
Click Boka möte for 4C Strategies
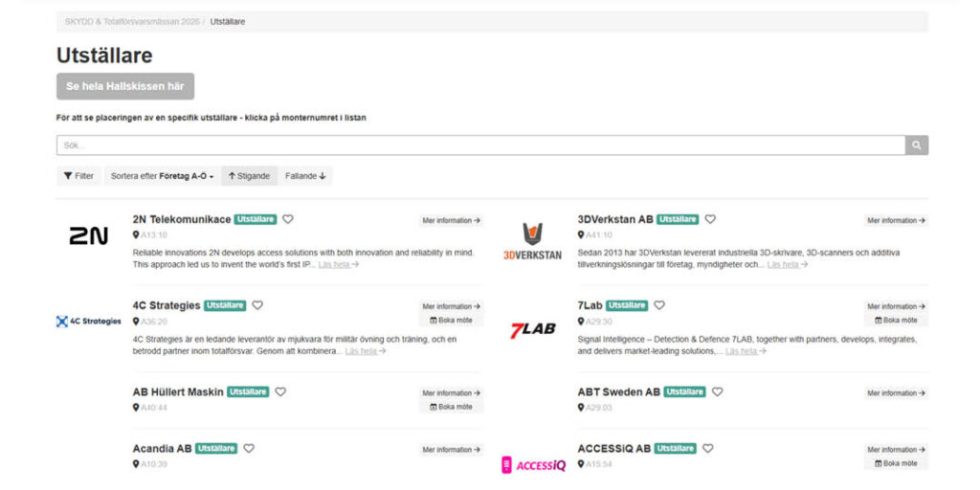pyautogui.click(x=452, y=320)
